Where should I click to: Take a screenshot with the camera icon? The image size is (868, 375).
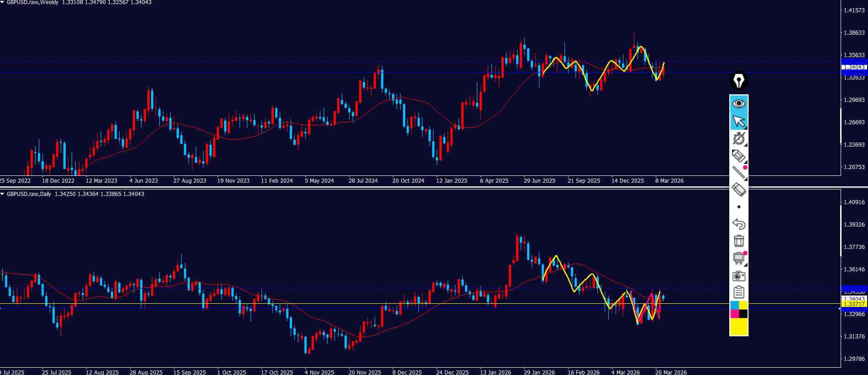click(x=738, y=276)
